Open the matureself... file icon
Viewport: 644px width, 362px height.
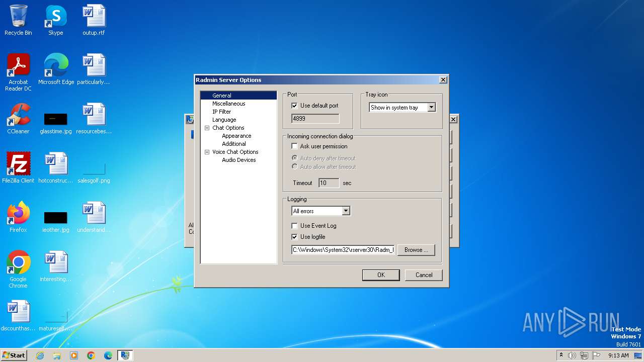[x=56, y=316]
